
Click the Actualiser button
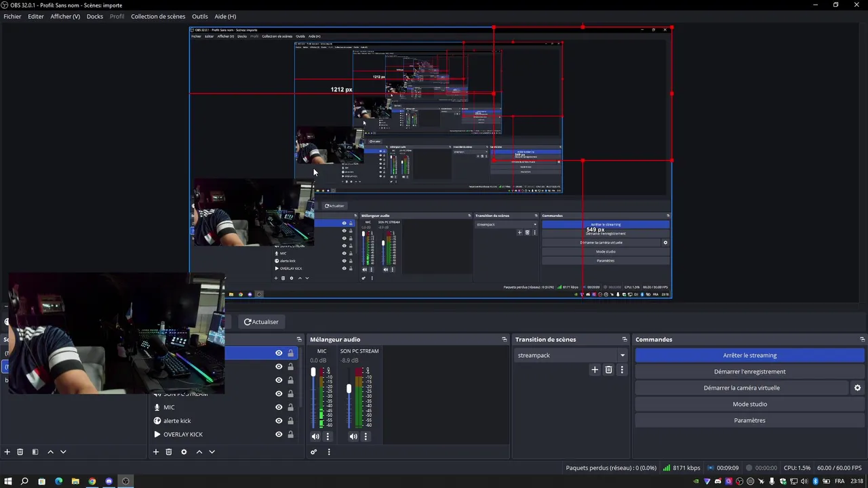261,322
